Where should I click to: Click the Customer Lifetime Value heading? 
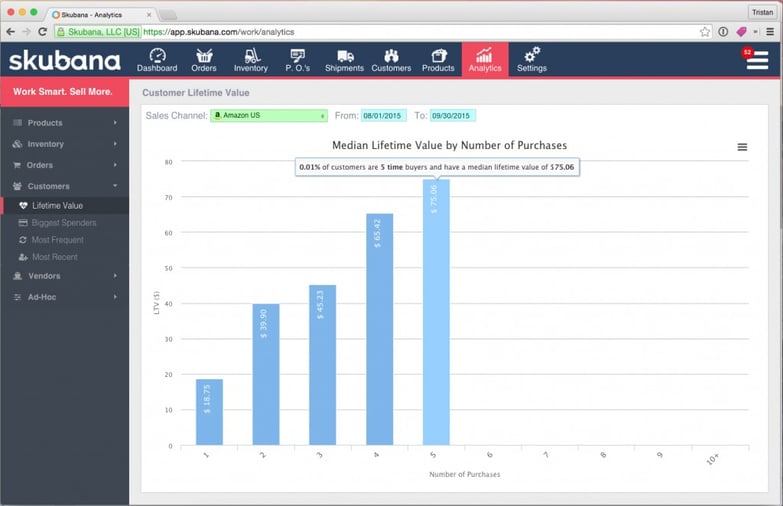[x=196, y=92]
